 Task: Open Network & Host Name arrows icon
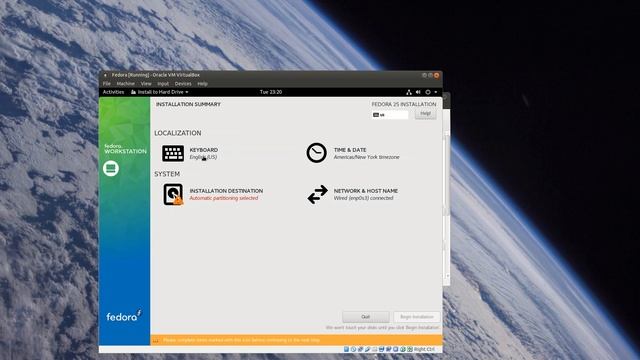tap(318, 194)
